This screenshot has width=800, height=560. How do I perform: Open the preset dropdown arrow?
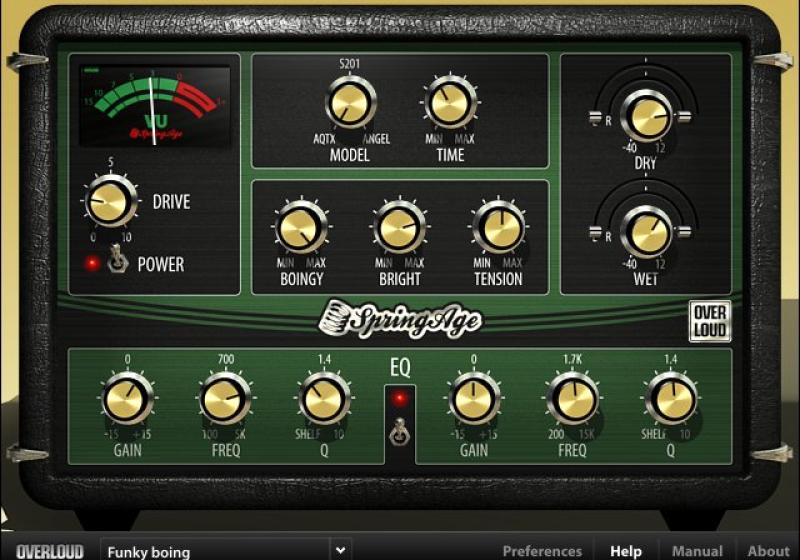341,550
